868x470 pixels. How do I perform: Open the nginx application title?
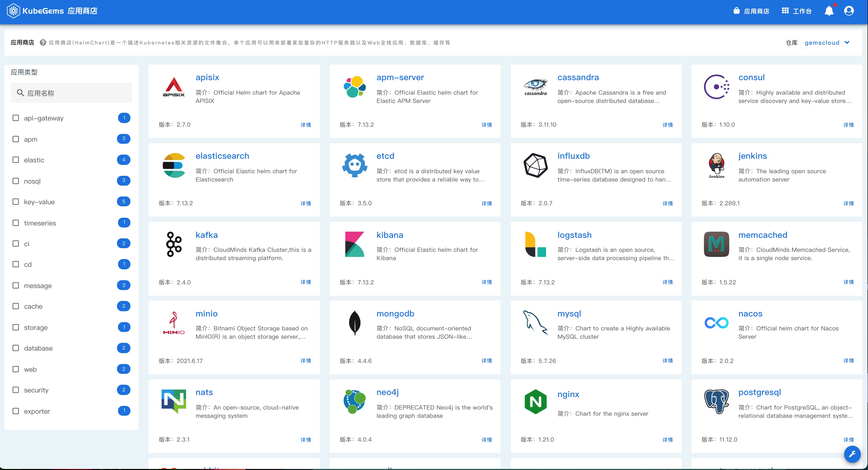pos(568,394)
